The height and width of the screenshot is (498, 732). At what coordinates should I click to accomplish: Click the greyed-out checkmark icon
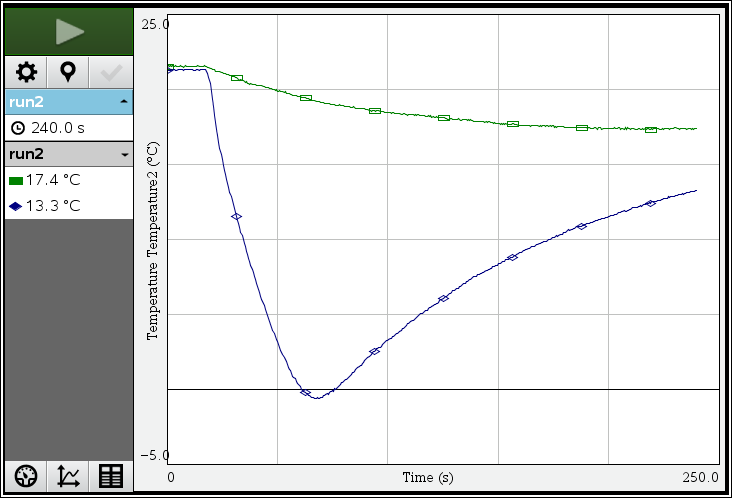[x=110, y=73]
